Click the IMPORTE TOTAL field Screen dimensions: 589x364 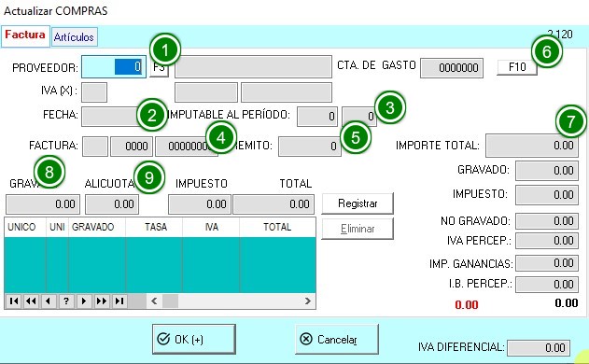coord(532,146)
